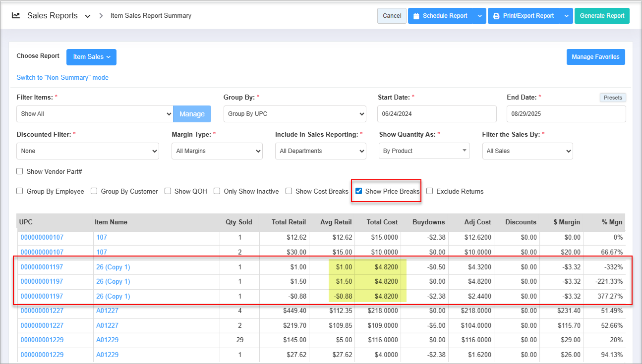Expand the Sales Reports chevron menu
The height and width of the screenshot is (364, 642).
[x=88, y=16]
